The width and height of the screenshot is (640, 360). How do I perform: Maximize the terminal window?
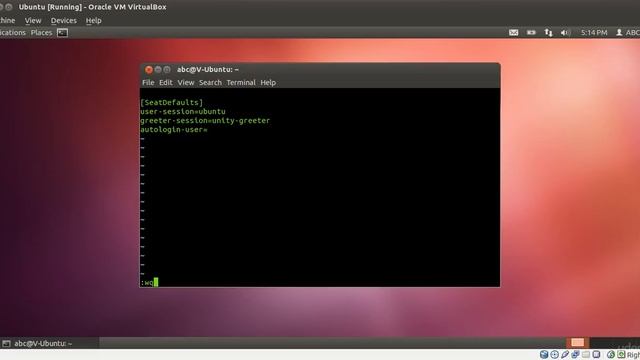coord(167,70)
